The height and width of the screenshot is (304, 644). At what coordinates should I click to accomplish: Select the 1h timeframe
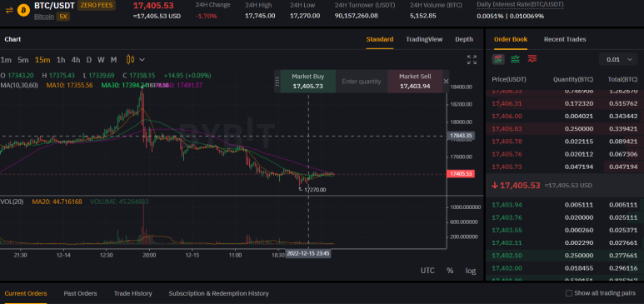61,60
